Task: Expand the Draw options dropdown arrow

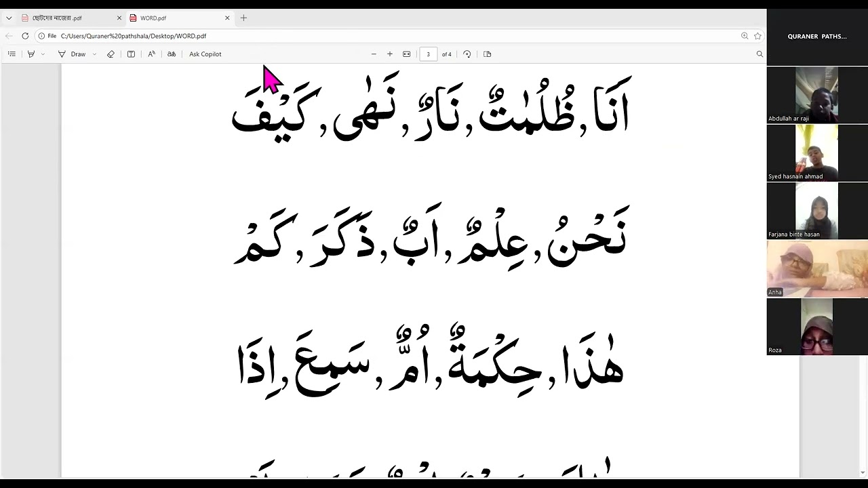Action: [x=94, y=54]
